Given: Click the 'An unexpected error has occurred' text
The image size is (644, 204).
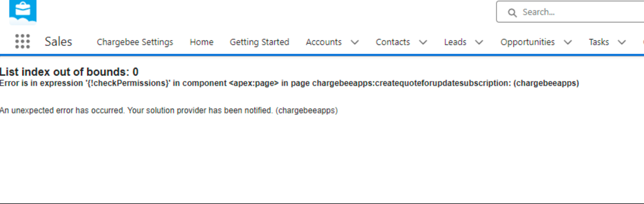Looking at the screenshot, I should [x=169, y=110].
